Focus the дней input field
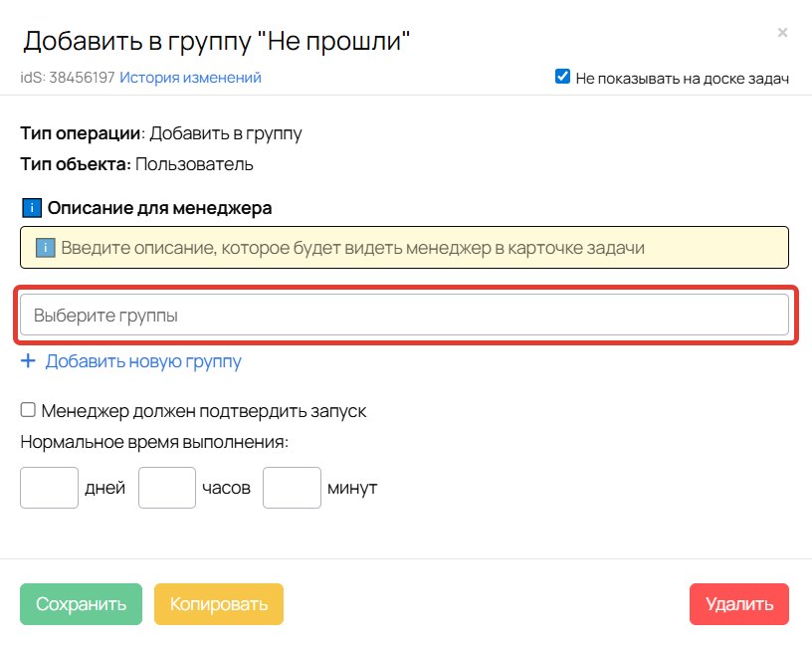The image size is (812, 645). click(49, 488)
